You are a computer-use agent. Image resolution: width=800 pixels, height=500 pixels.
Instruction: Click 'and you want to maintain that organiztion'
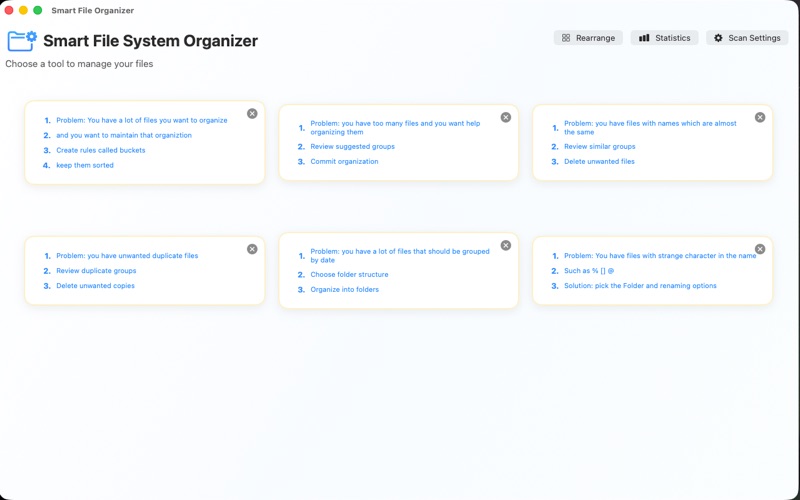(x=124, y=135)
